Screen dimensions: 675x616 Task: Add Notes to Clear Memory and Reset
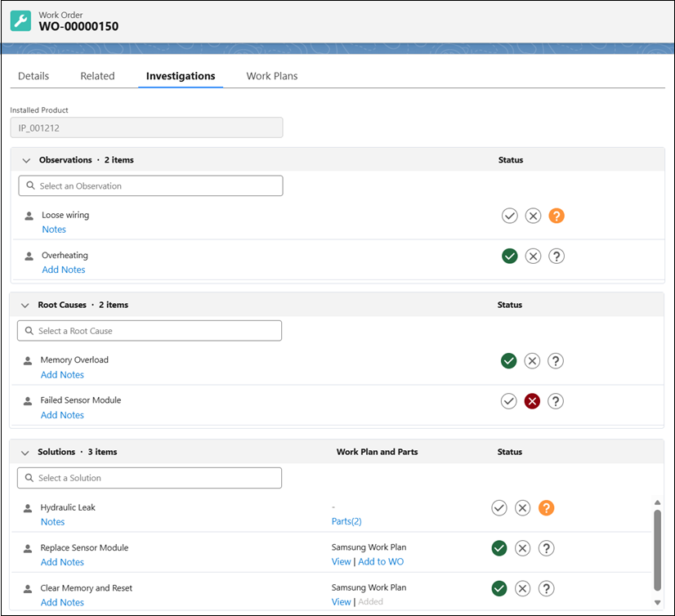pos(62,603)
